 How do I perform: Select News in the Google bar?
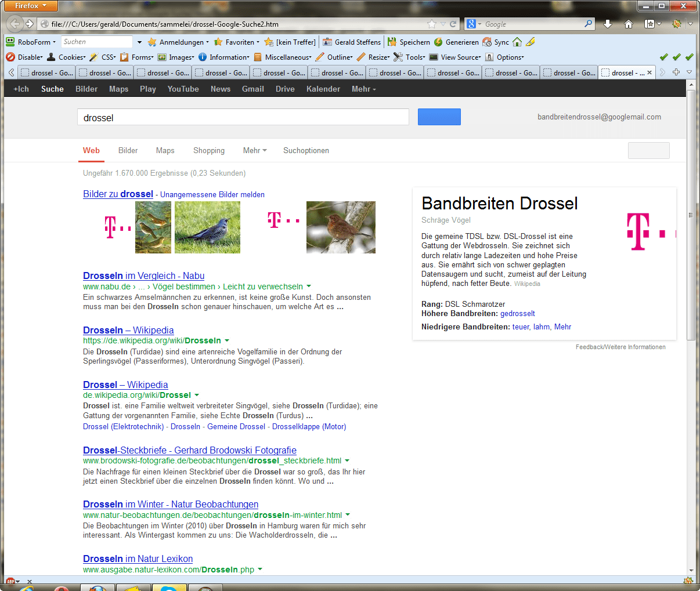tap(221, 89)
